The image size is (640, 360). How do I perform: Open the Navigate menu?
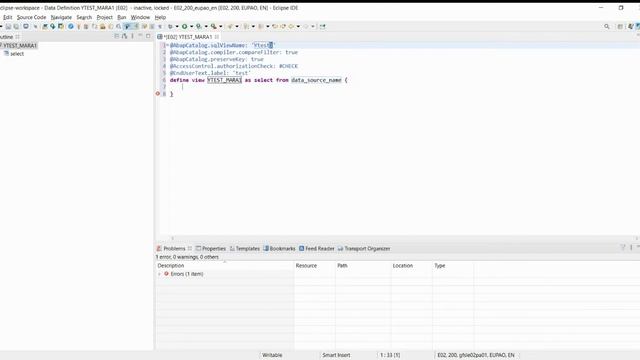tap(61, 17)
